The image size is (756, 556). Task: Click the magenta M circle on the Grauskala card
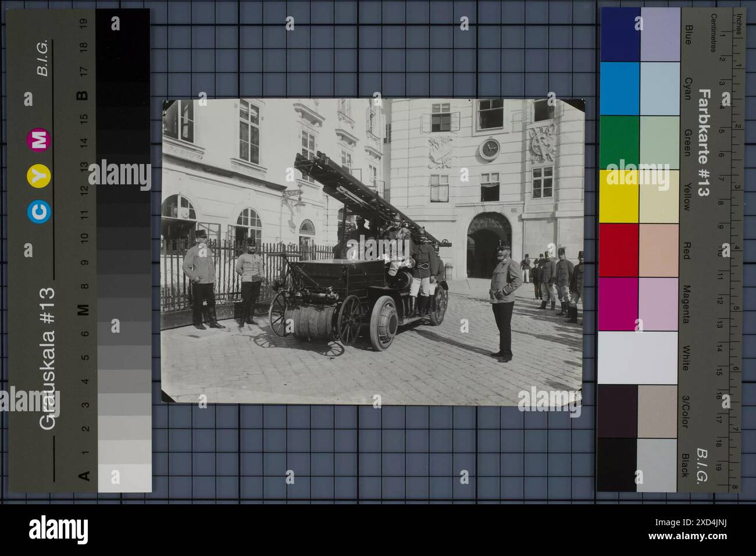tap(39, 140)
